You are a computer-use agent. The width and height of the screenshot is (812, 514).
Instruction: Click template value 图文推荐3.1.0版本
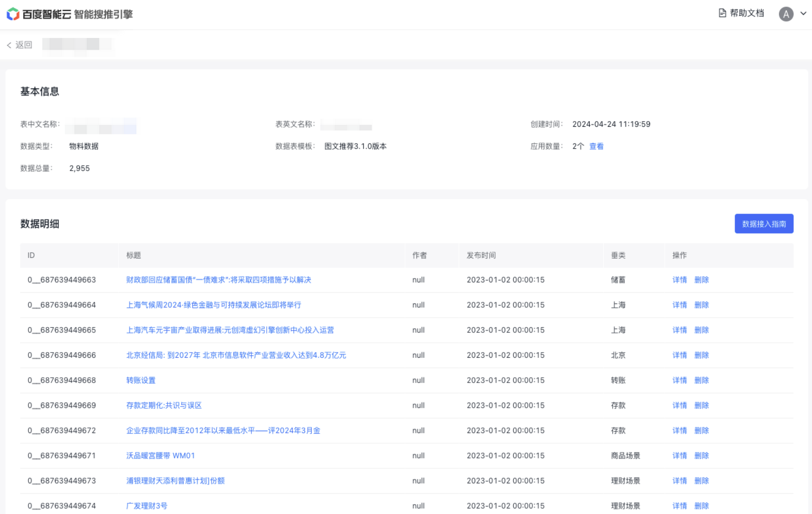(x=355, y=146)
